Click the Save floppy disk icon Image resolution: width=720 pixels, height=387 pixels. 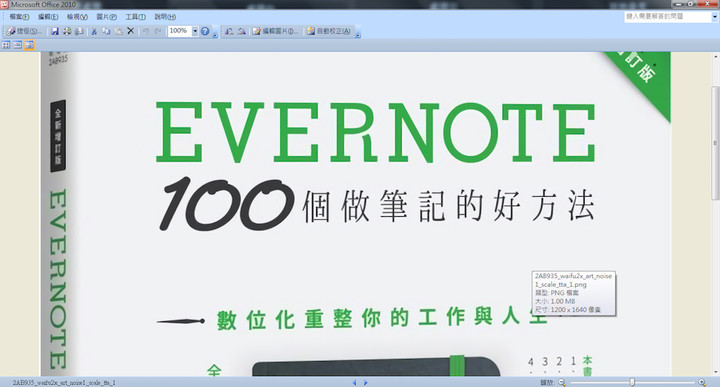pyautogui.click(x=55, y=31)
